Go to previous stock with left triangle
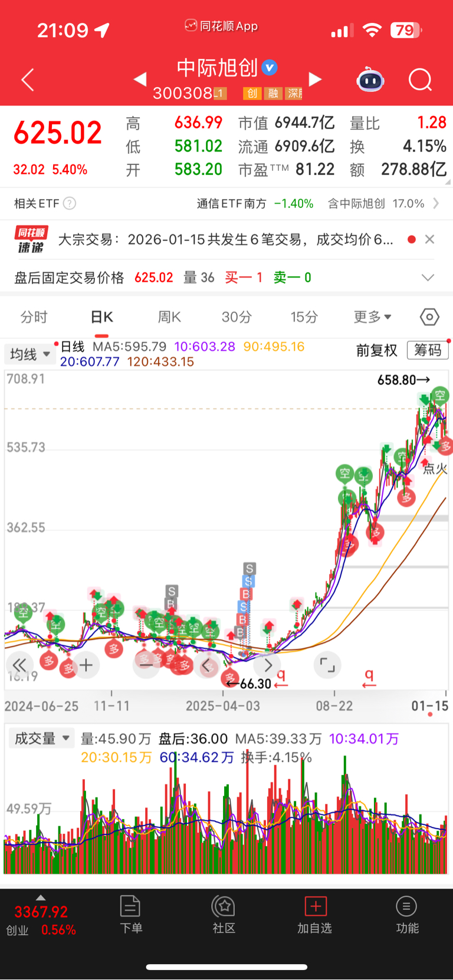 [x=140, y=79]
